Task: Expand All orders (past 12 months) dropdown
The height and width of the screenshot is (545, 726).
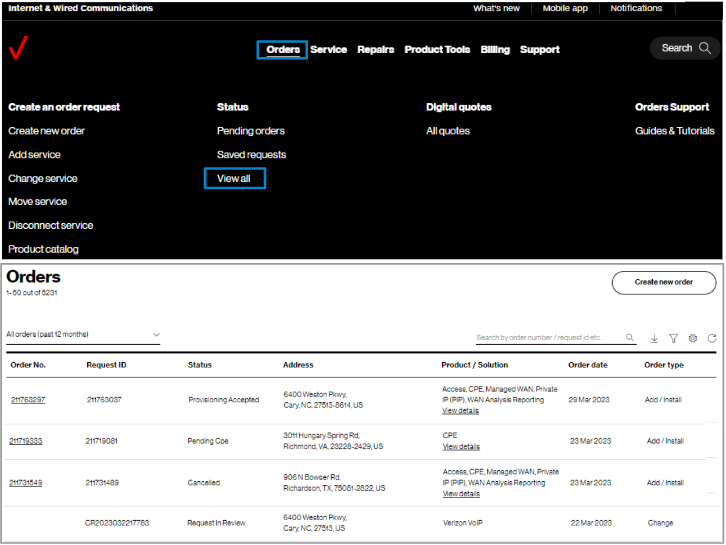Action: click(x=83, y=334)
